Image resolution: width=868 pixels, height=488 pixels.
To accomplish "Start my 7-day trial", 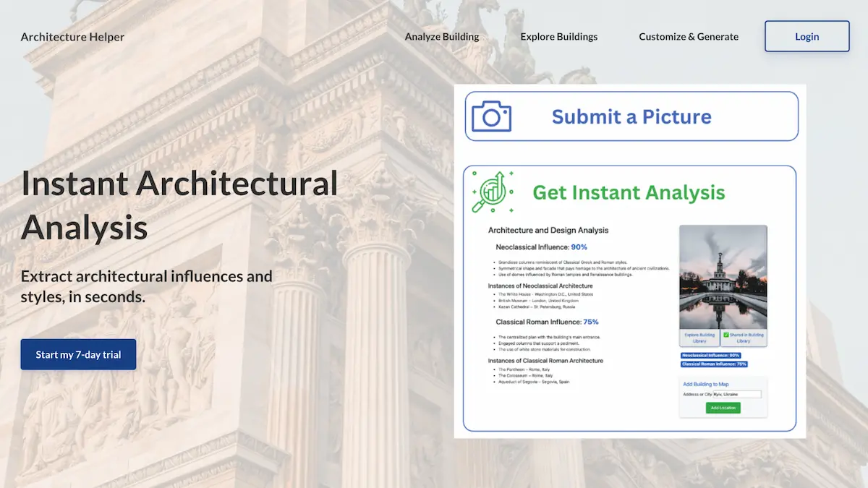I will pyautogui.click(x=78, y=354).
